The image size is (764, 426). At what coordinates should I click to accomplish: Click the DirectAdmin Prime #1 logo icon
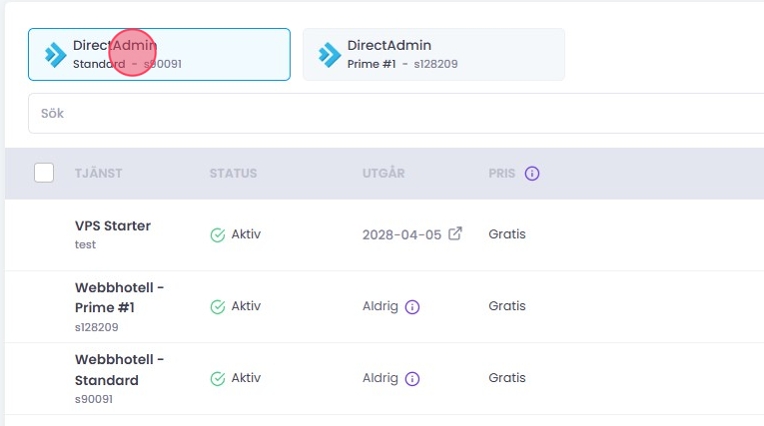330,54
